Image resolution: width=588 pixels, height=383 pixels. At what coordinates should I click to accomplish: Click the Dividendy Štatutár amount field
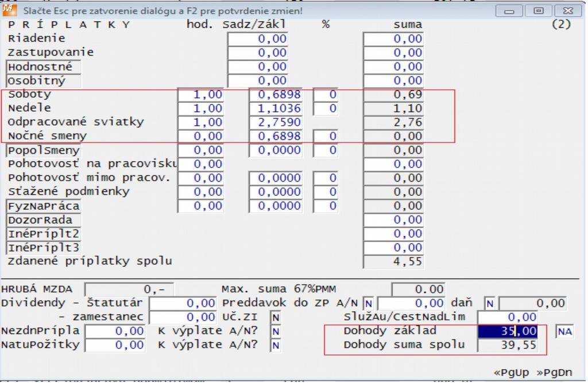coord(183,303)
